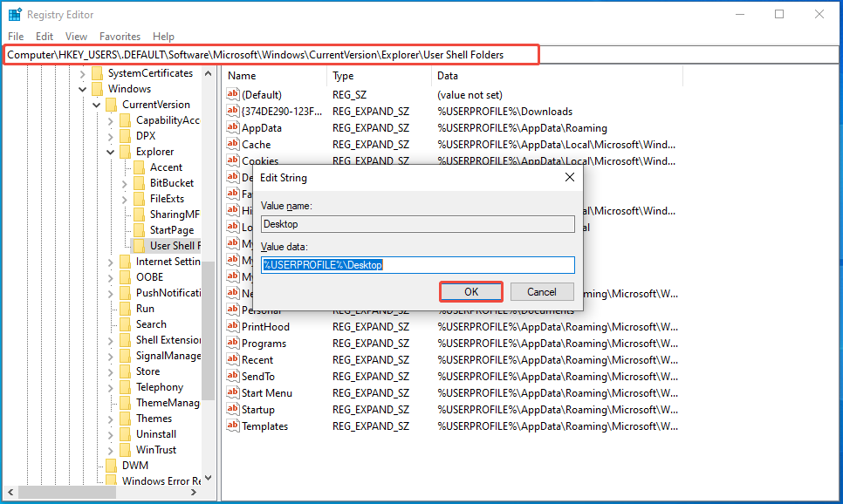843x504 pixels.
Task: Click the string icon beside PrintHood value
Action: click(x=232, y=326)
